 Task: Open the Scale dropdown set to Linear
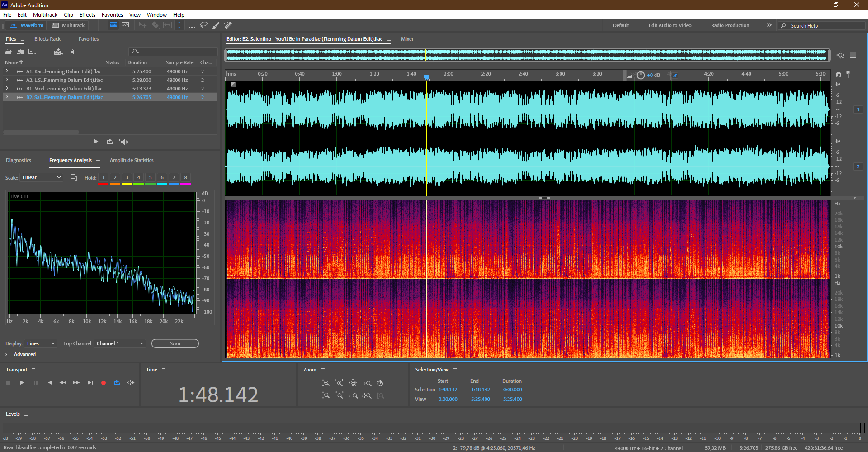tap(41, 177)
